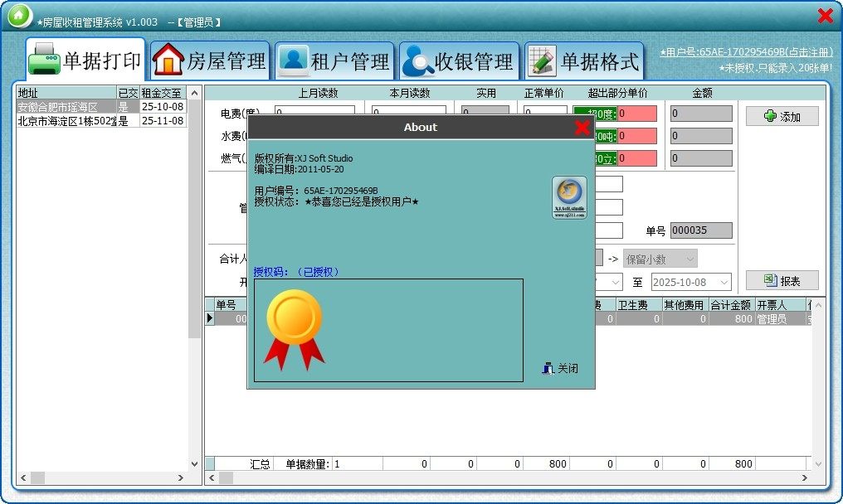Click the 800 total cell in record row
Viewport: 843px width, 504px height.
pyautogui.click(x=732, y=319)
